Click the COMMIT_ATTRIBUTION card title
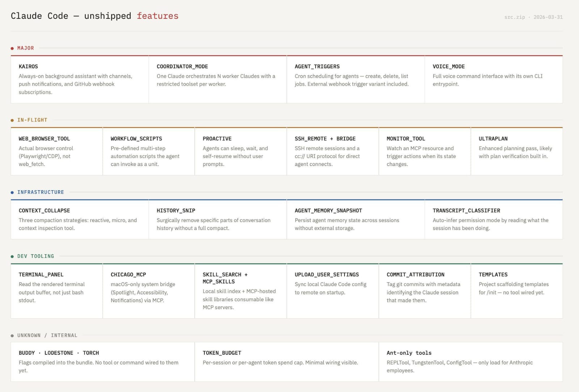Image resolution: width=579 pixels, height=392 pixels. [x=415, y=274]
